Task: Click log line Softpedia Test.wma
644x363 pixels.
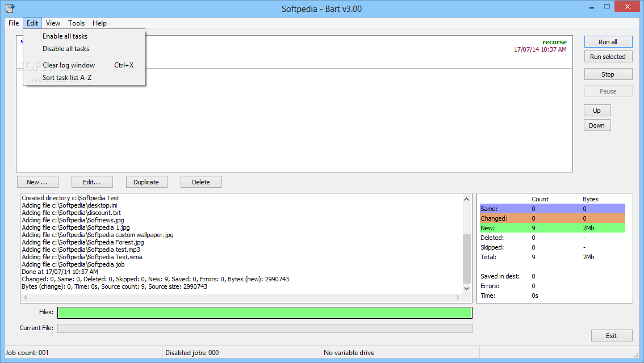Action: pos(82,257)
